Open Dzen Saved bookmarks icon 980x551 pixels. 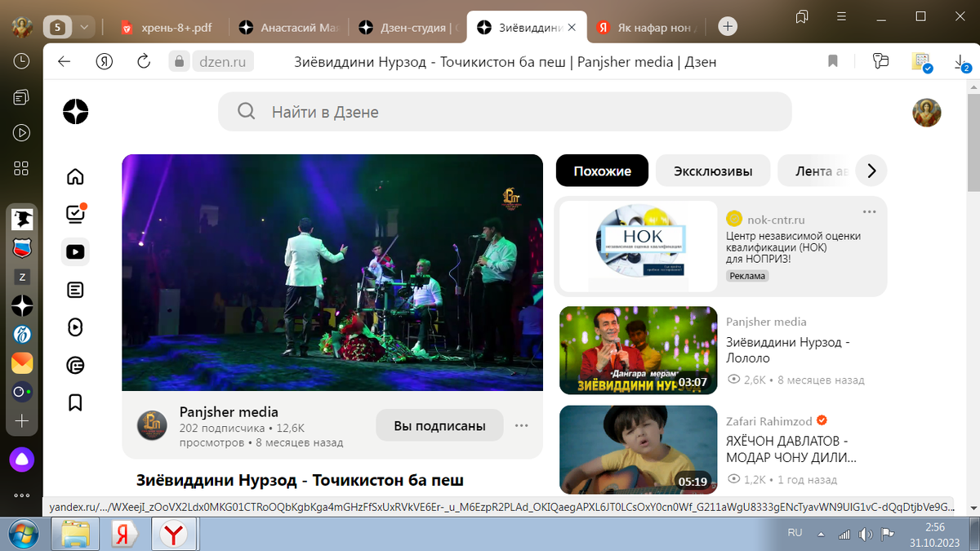(75, 402)
